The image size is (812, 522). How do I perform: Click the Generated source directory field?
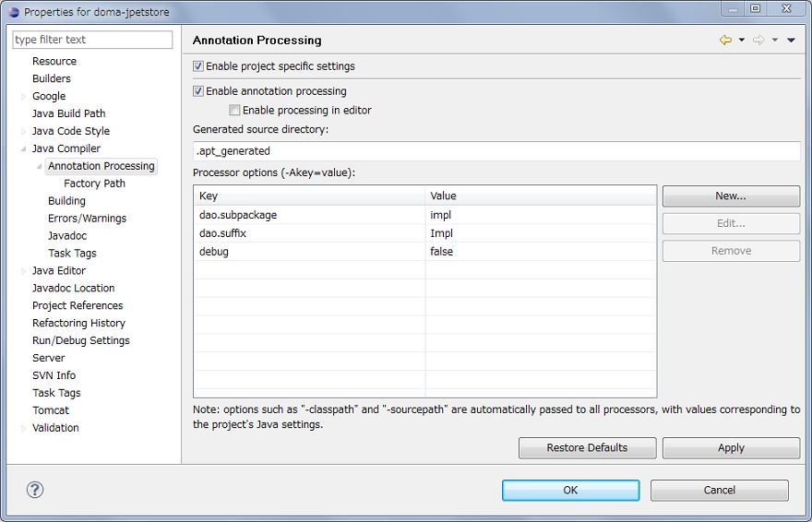tap(496, 151)
